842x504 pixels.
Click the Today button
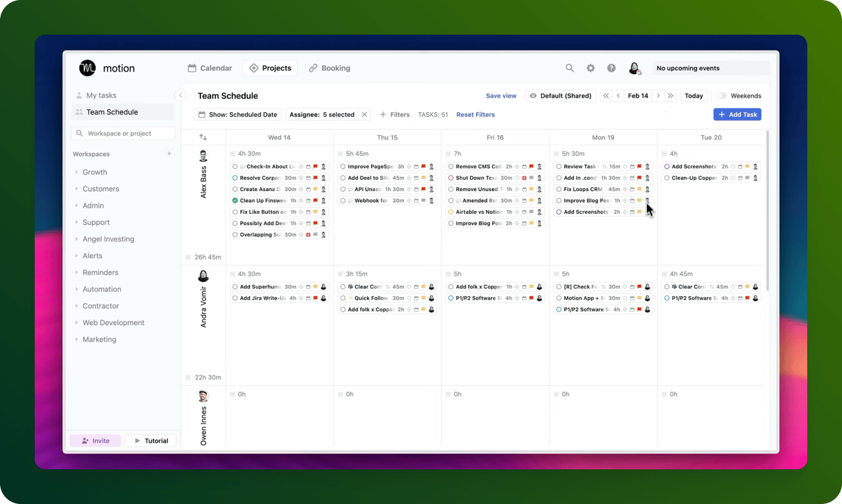tap(694, 96)
